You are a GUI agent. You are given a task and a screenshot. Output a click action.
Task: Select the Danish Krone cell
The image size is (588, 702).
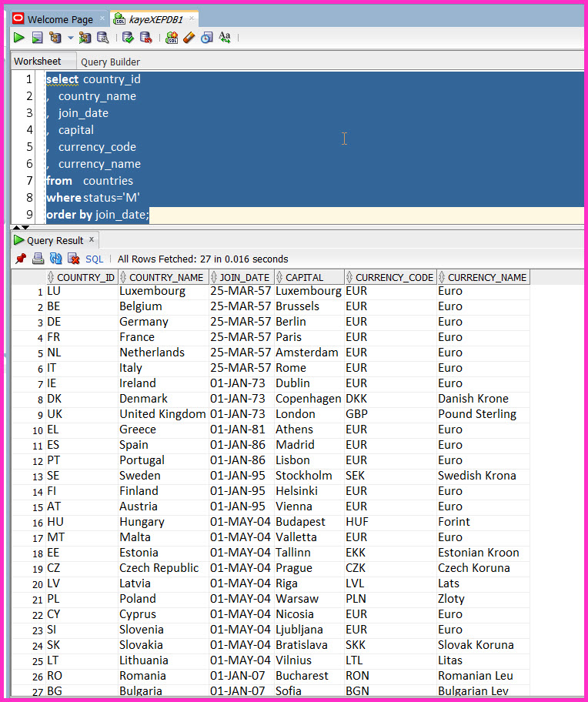point(483,399)
